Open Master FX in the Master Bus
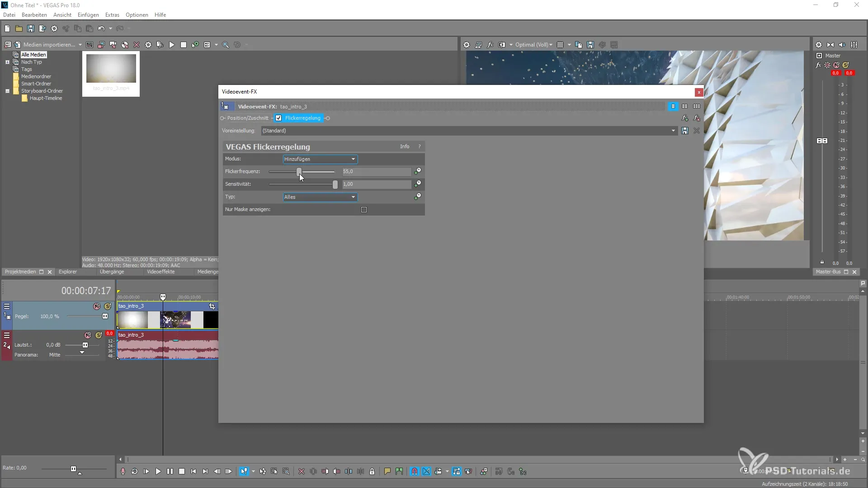Image resolution: width=868 pixels, height=488 pixels. coord(818,65)
